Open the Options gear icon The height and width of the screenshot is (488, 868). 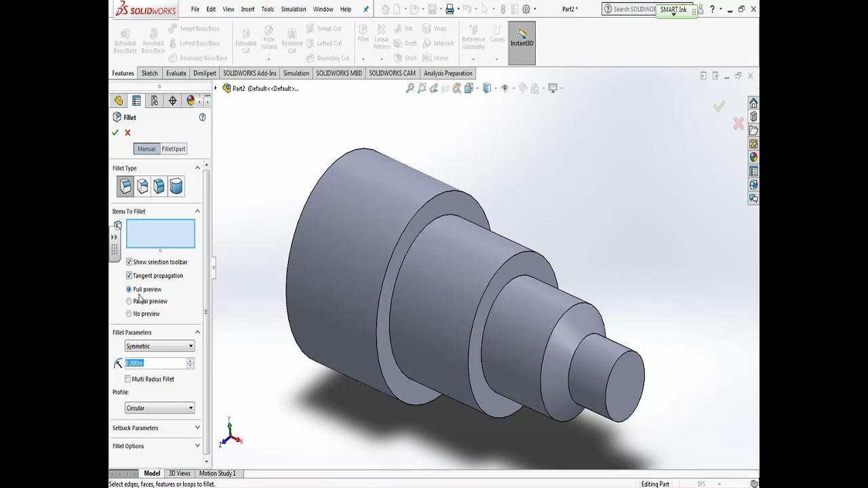[x=526, y=9]
